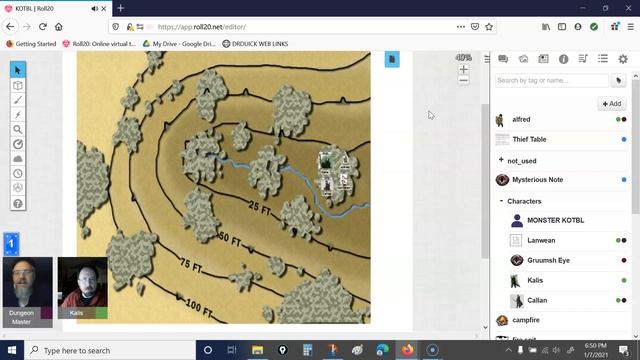The image size is (640, 360).
Task: Select the magnifier Zoom tool
Action: coord(18,129)
